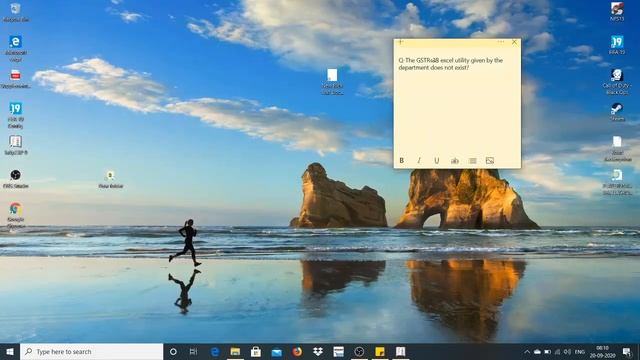Open the NFS13 desktop icon
The width and height of the screenshot is (640, 360).
click(x=617, y=11)
